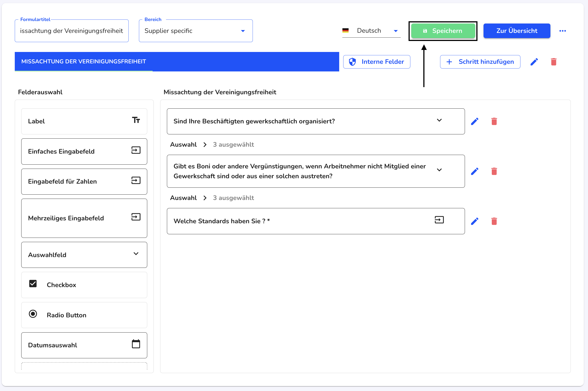Click the Missachtung der Vereinigungsfreiheit section heading
This screenshot has width=588, height=391.
[220, 92]
